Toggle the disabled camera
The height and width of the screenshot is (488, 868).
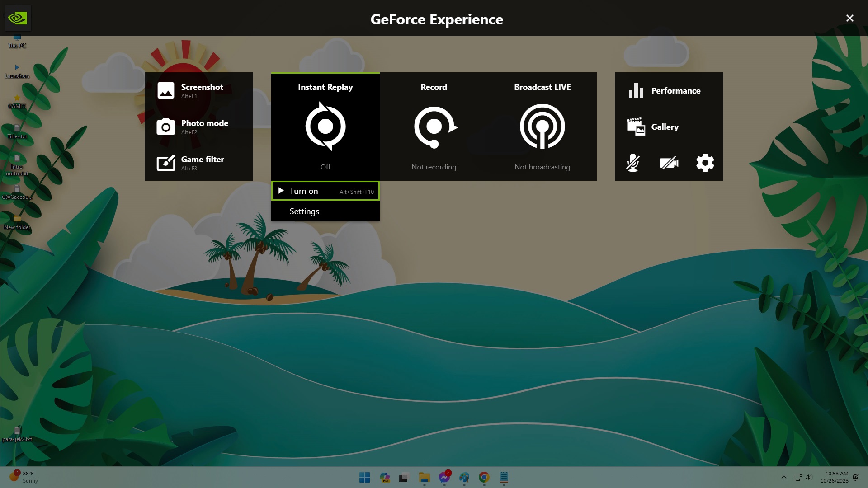669,163
